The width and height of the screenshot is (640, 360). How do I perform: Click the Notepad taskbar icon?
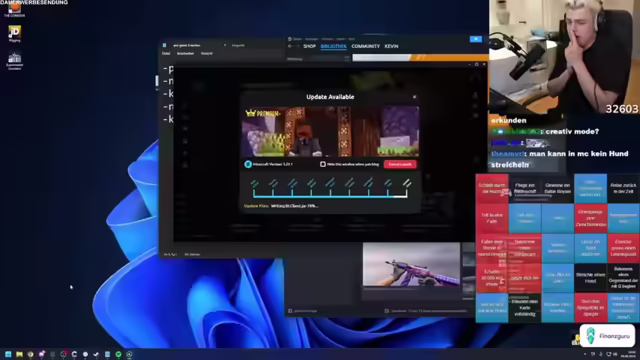point(107,354)
